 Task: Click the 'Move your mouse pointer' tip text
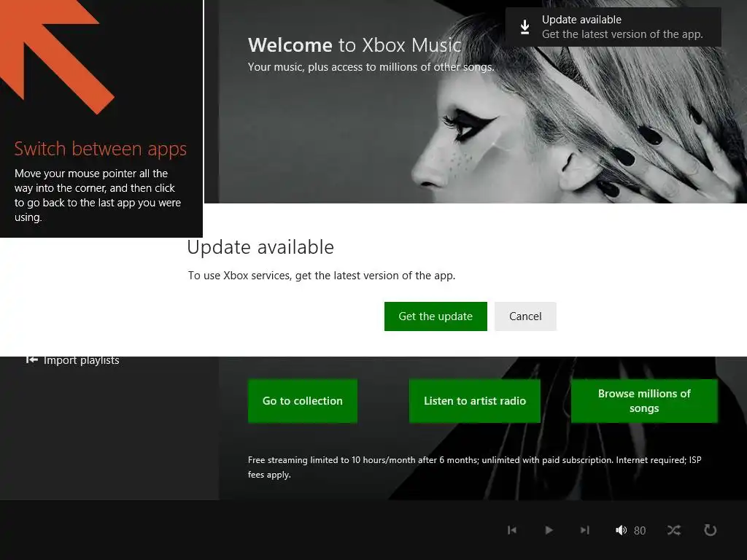point(98,195)
